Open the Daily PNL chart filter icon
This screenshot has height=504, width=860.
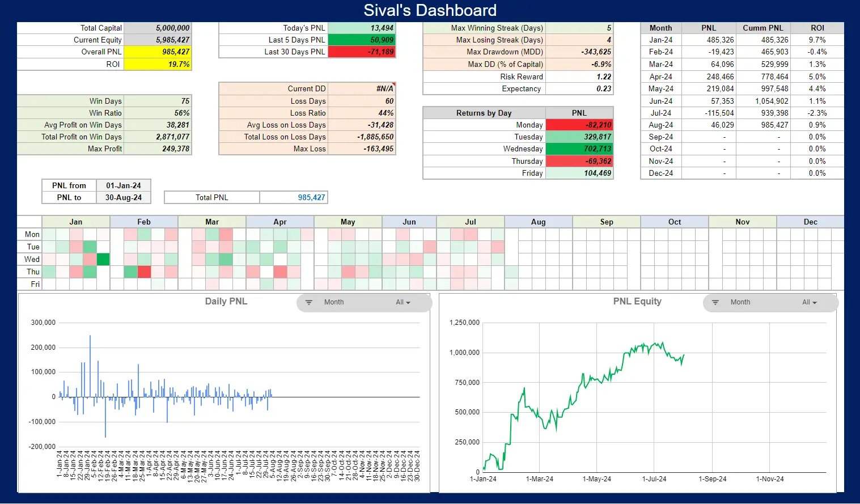point(309,302)
